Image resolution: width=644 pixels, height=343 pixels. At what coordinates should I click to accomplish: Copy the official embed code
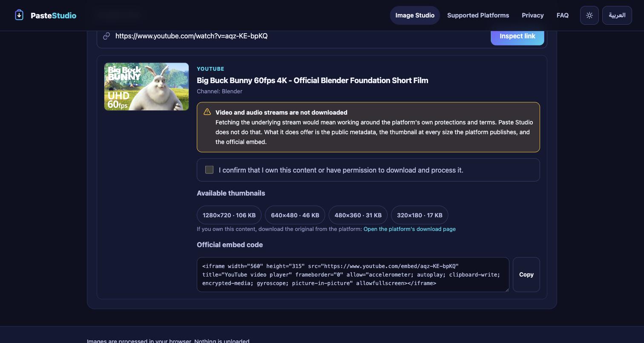tap(526, 274)
